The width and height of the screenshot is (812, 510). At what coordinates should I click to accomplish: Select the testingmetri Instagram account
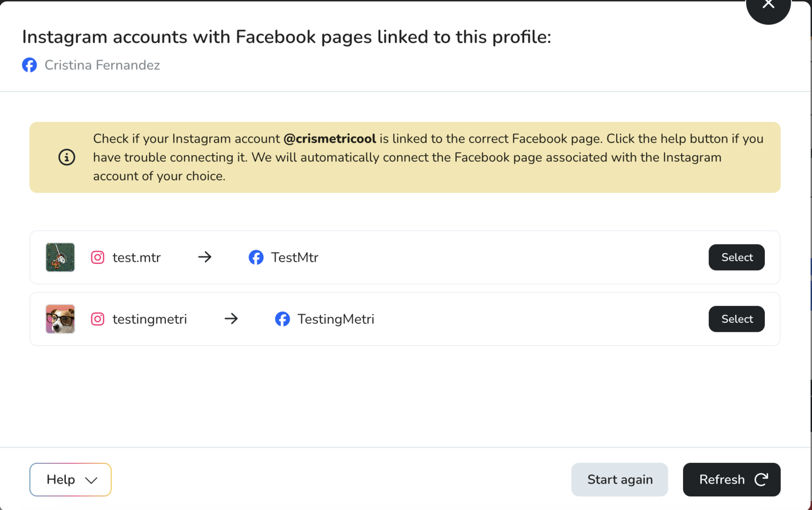736,319
